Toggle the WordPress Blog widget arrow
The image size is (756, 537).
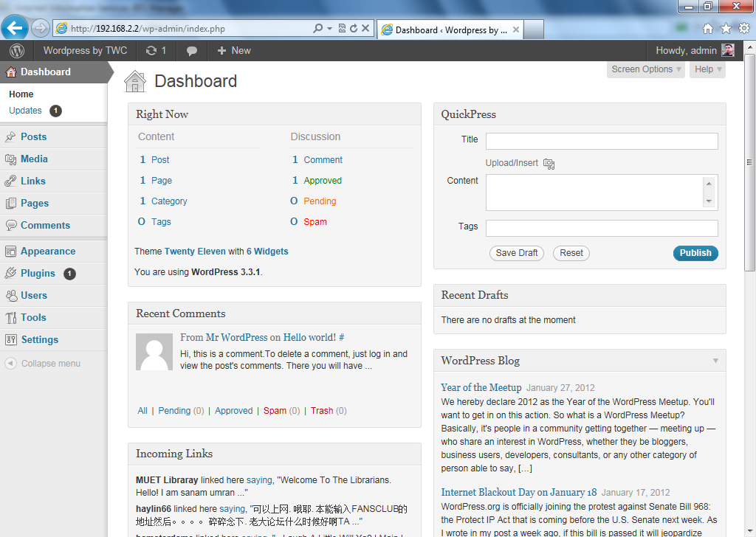coord(715,361)
